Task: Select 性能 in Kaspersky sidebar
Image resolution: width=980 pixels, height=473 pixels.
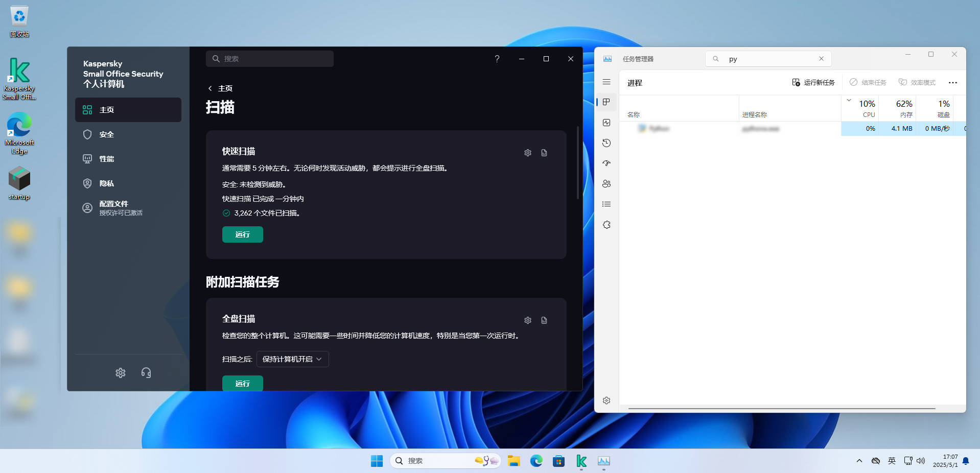Action: click(128, 159)
